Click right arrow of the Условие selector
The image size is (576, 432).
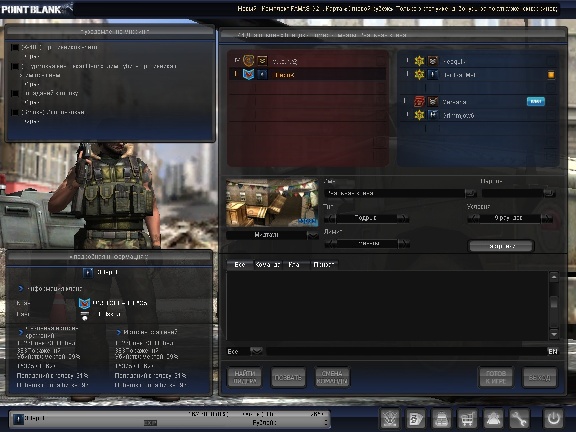547,218
